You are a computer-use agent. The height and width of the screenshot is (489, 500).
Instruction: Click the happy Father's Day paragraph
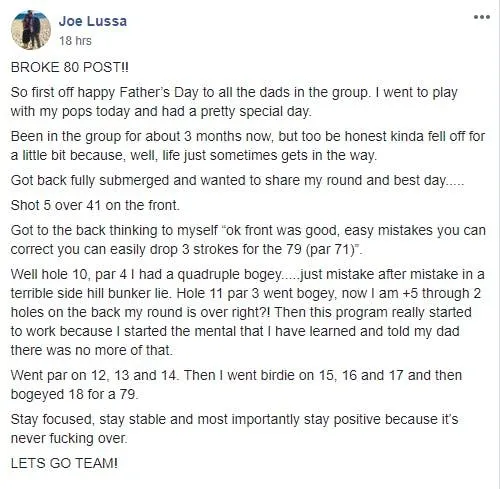click(x=234, y=102)
